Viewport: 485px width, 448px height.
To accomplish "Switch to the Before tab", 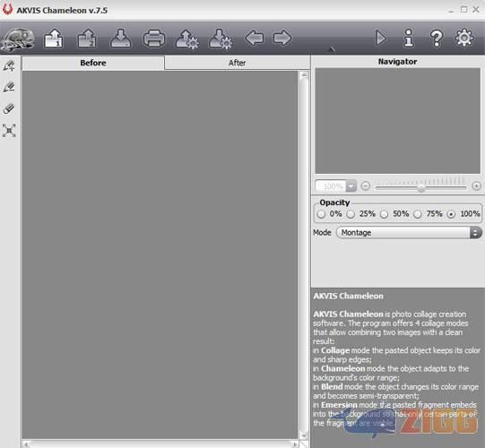I will [93, 63].
